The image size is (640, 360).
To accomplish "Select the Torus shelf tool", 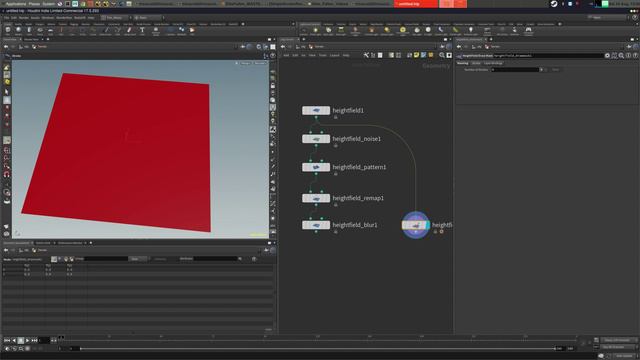I will click(40, 31).
